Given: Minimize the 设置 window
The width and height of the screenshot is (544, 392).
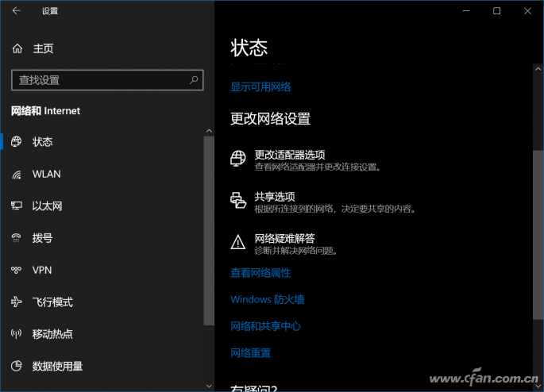Looking at the screenshot, I should coord(466,11).
